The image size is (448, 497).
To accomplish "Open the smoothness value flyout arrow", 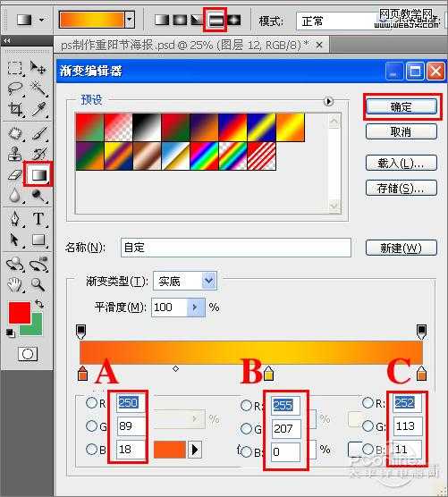I will [195, 307].
